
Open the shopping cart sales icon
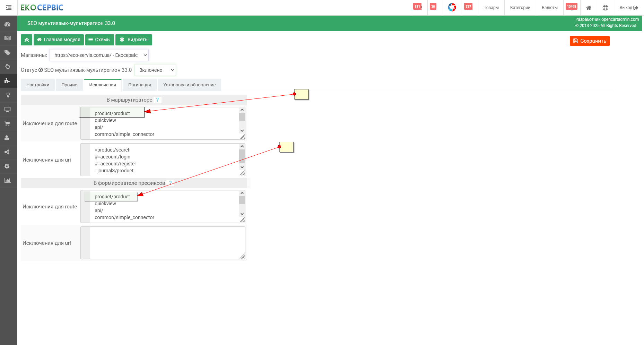coord(7,123)
